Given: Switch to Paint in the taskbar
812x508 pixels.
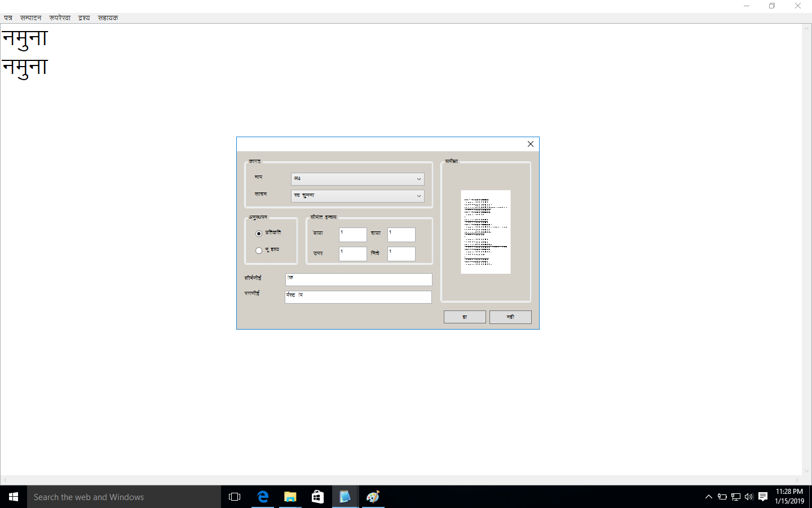Looking at the screenshot, I should click(372, 497).
